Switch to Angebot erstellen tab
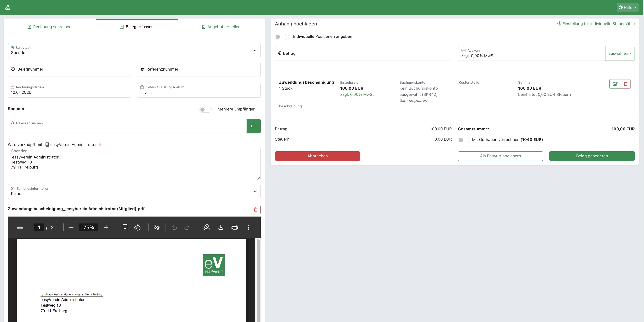The width and height of the screenshot is (644, 322). (x=221, y=27)
